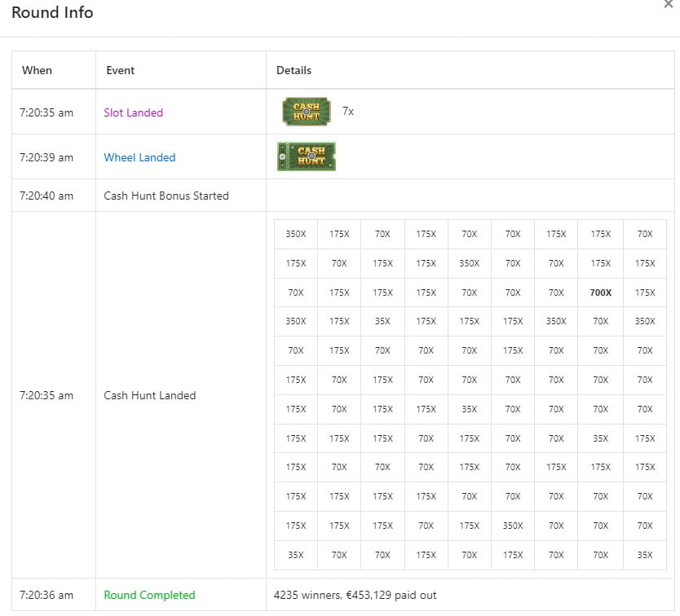Image resolution: width=680 pixels, height=616 pixels.
Task: Click the Cash Hunt slot icon beside 7x
Action: pyautogui.click(x=307, y=112)
